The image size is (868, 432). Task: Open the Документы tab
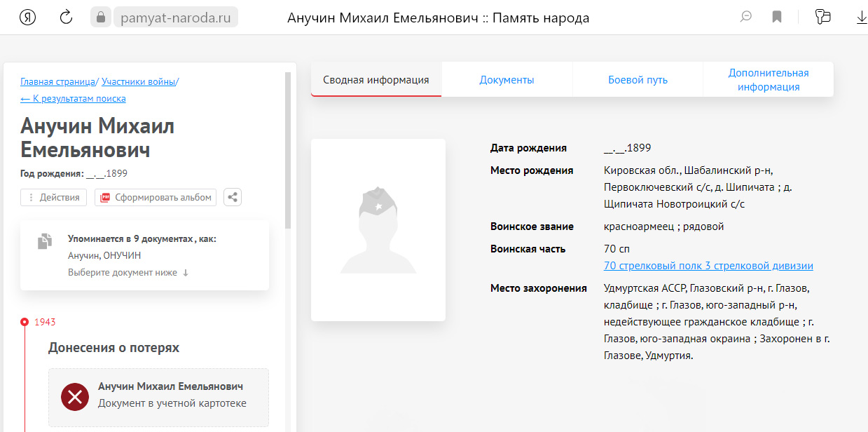coord(507,79)
